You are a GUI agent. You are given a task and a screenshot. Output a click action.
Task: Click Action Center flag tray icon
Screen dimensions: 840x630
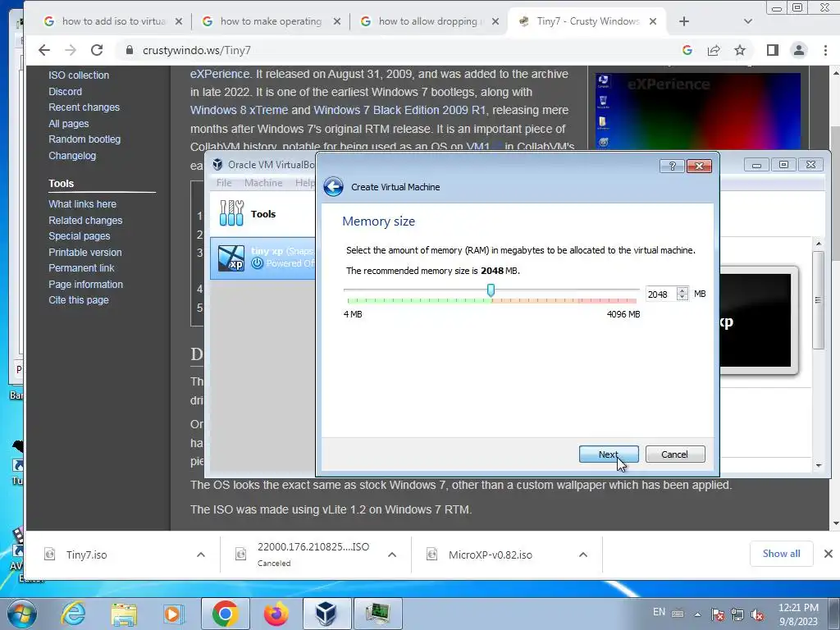(718, 614)
